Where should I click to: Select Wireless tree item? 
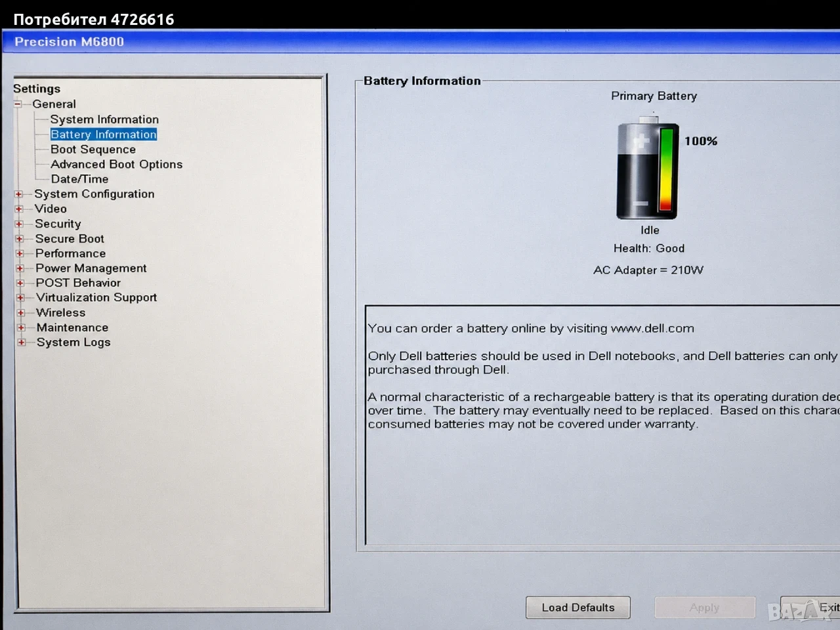pos(61,313)
